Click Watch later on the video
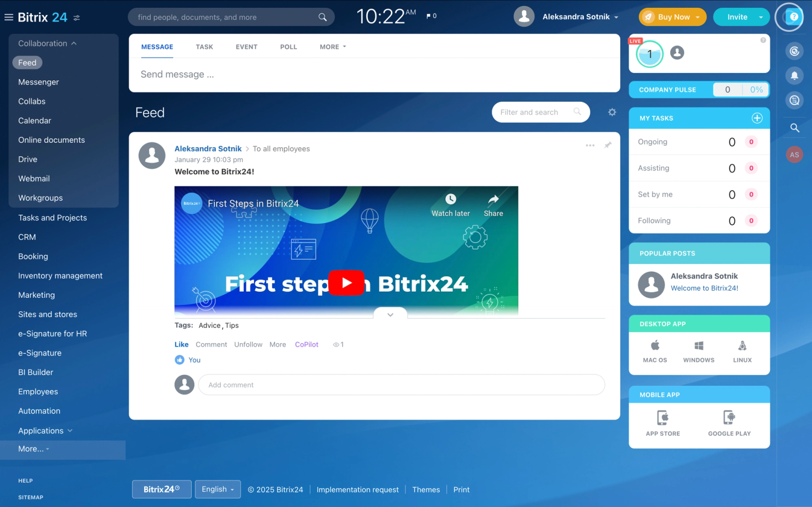This screenshot has height=507, width=812. [450, 205]
